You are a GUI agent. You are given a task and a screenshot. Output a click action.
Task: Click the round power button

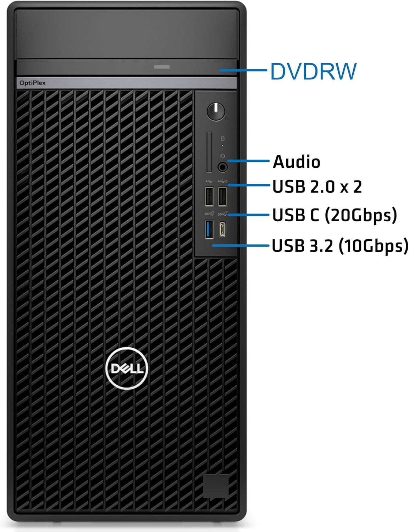click(x=216, y=111)
